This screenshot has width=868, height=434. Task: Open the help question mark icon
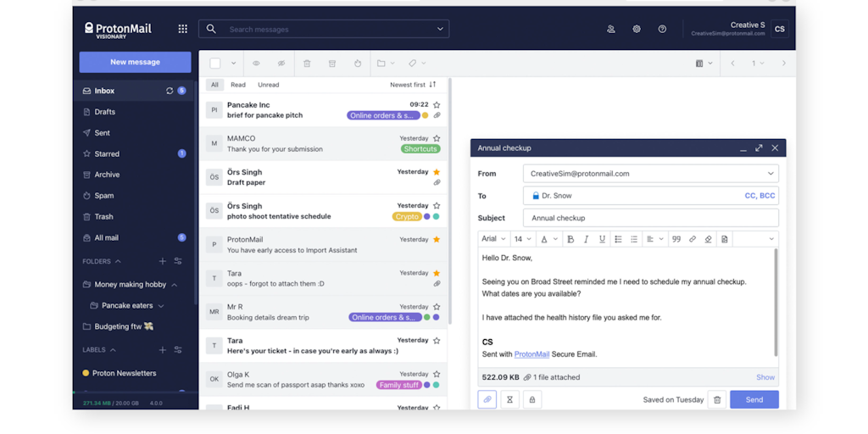click(662, 30)
